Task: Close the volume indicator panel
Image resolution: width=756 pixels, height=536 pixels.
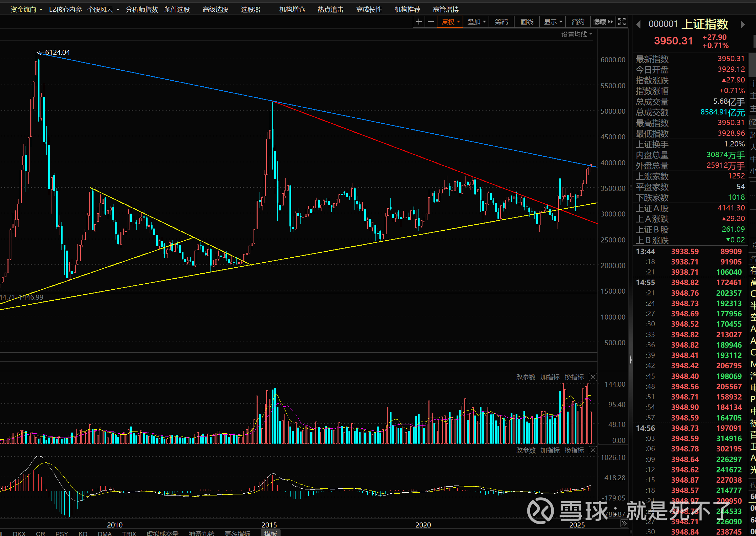Action: pos(593,377)
